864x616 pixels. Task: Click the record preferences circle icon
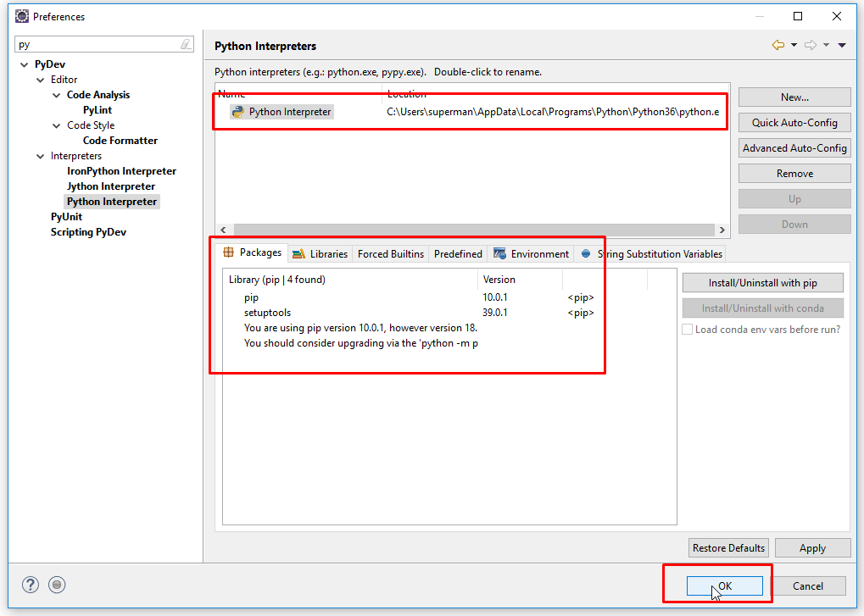[57, 585]
